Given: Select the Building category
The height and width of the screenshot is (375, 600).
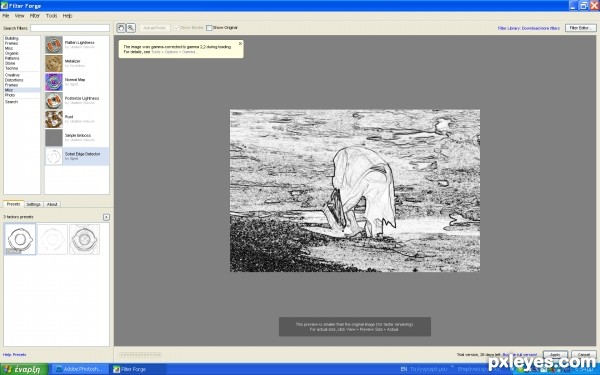Looking at the screenshot, I should point(11,38).
